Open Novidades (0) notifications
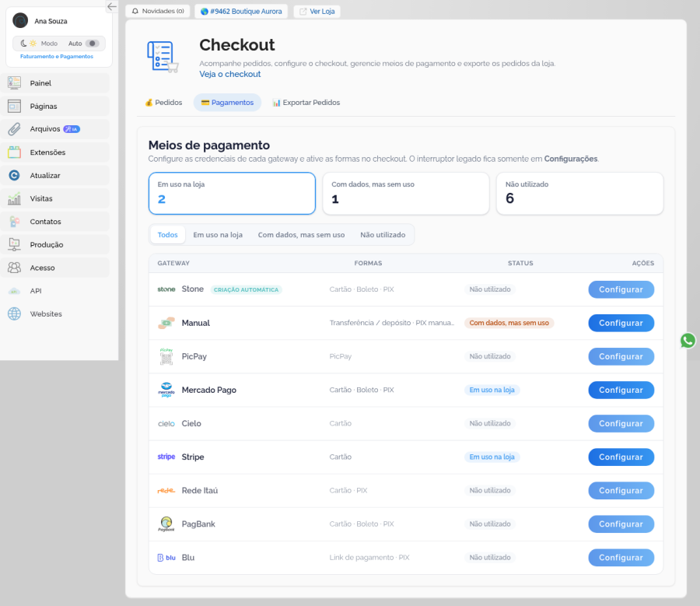The height and width of the screenshot is (606, 700). pyautogui.click(x=158, y=11)
